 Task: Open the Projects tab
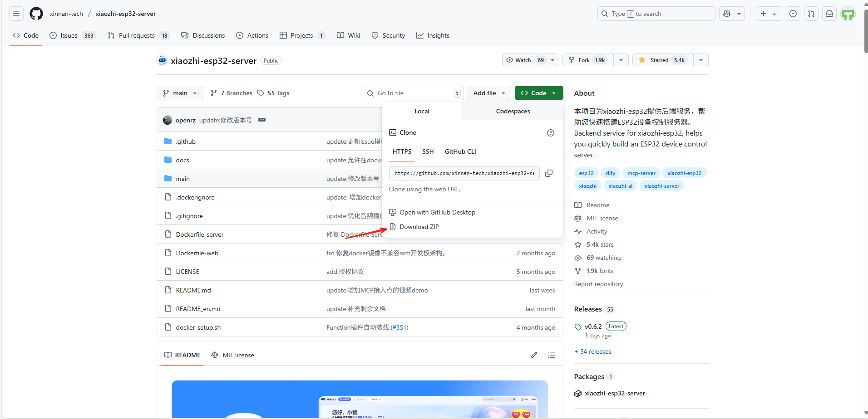302,35
